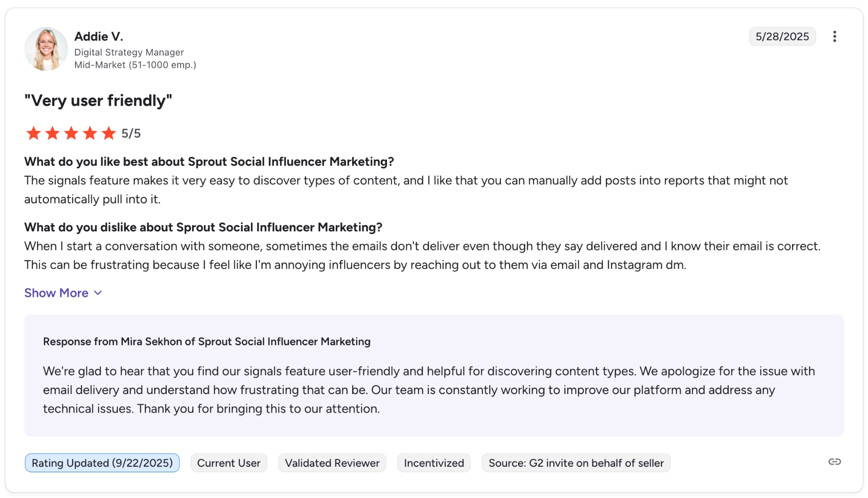Viewport: 868px width, 498px height.
Task: Click the Digital Strategy Manager job title
Action: [129, 52]
